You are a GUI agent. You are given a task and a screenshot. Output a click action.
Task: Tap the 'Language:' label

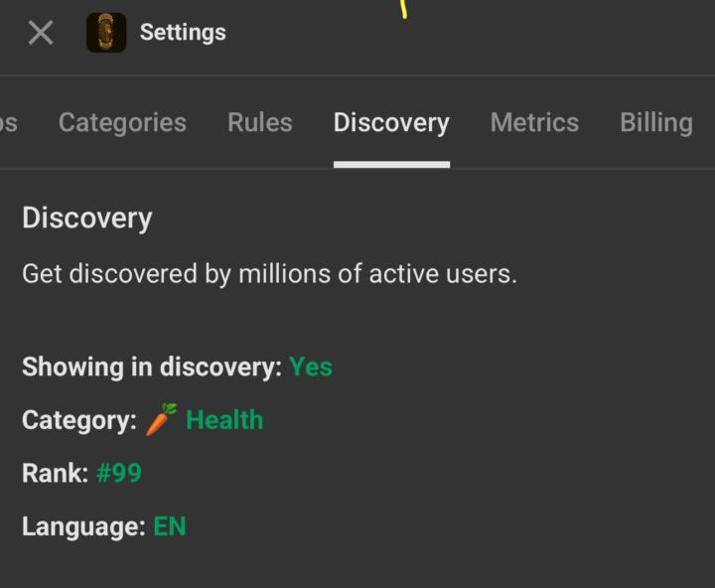[x=83, y=526]
